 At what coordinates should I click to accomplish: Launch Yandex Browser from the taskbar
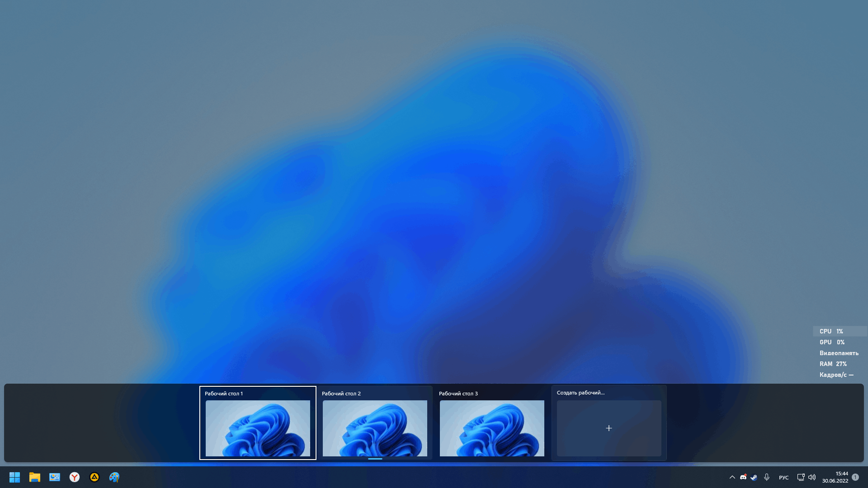(x=75, y=477)
